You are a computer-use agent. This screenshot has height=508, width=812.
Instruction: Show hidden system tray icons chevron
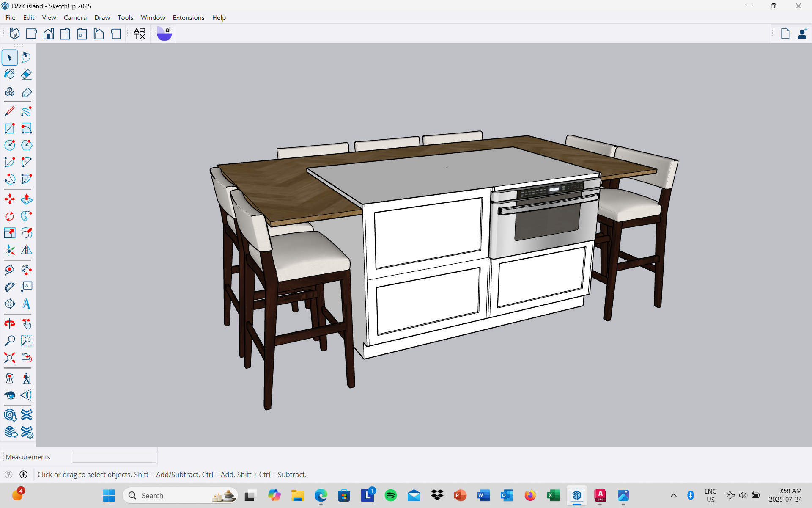673,495
